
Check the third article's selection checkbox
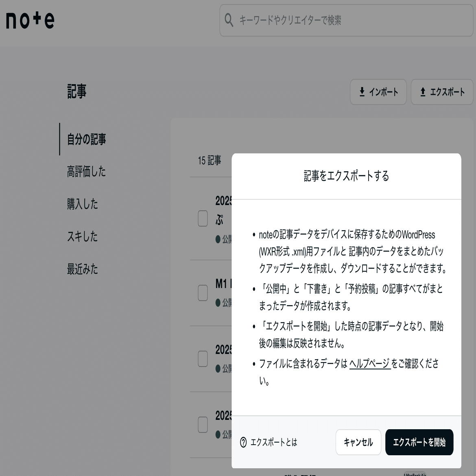(202, 358)
